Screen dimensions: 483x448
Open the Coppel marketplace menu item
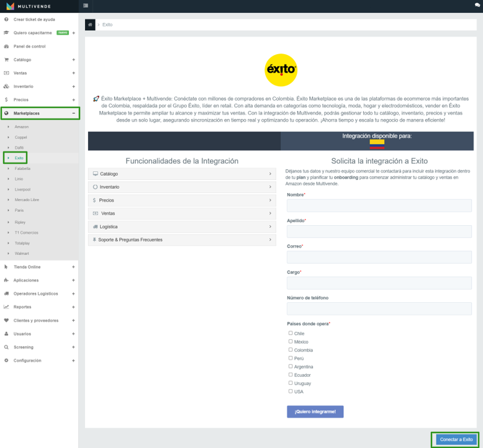[20, 137]
